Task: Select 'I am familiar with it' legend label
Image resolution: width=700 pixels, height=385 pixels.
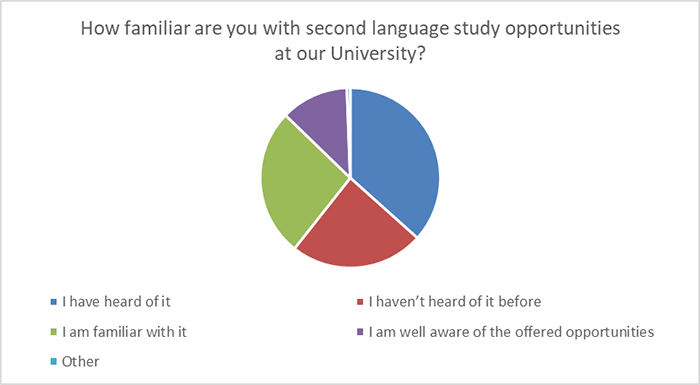Action: click(124, 332)
